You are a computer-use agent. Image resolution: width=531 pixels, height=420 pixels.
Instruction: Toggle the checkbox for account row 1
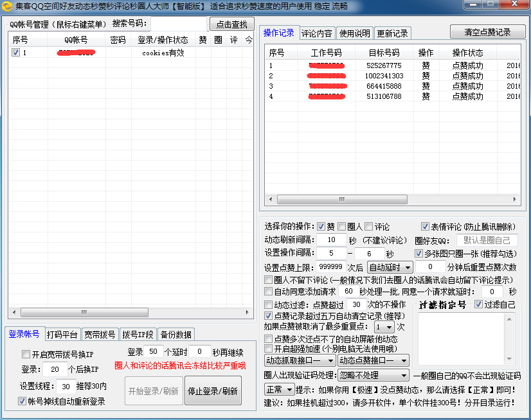(15, 53)
